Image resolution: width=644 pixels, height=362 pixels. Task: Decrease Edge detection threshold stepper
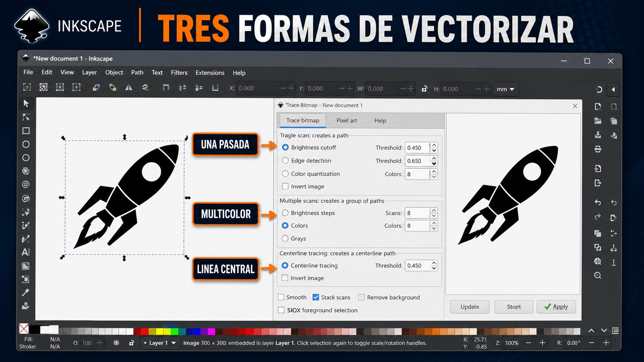pyautogui.click(x=434, y=164)
